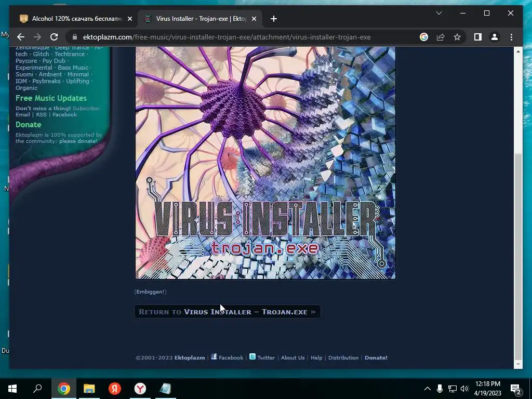Browse the Psycore genre

pos(26,61)
